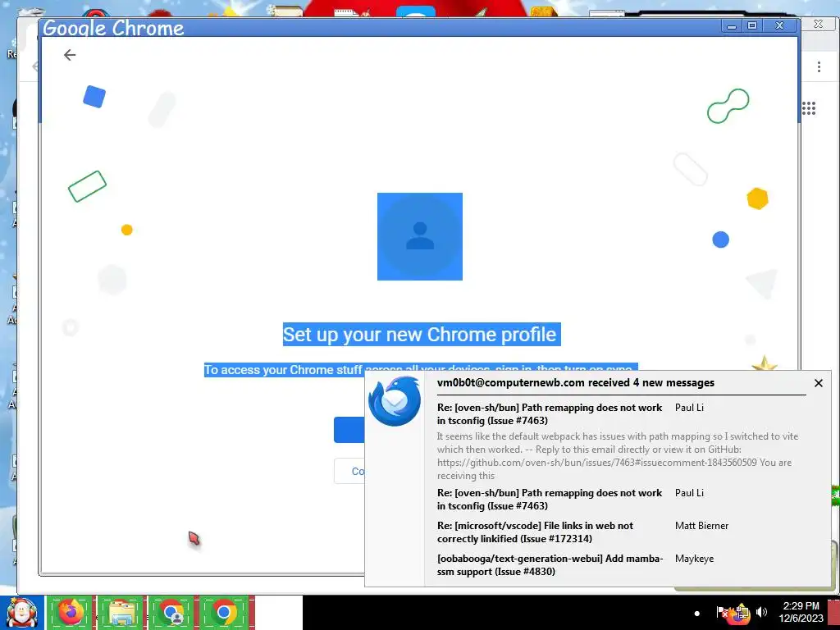Screen dimensions: 840x630
Task: Open Action Center flag tray icon
Action: (x=723, y=612)
